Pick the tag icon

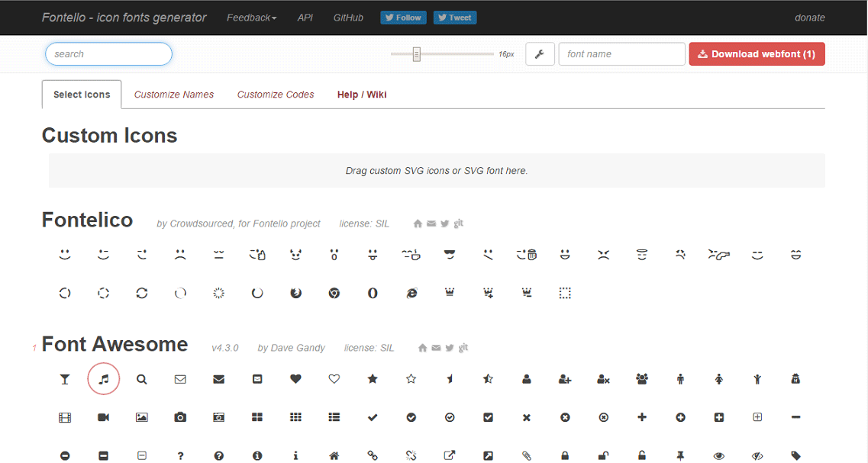pyautogui.click(x=795, y=456)
